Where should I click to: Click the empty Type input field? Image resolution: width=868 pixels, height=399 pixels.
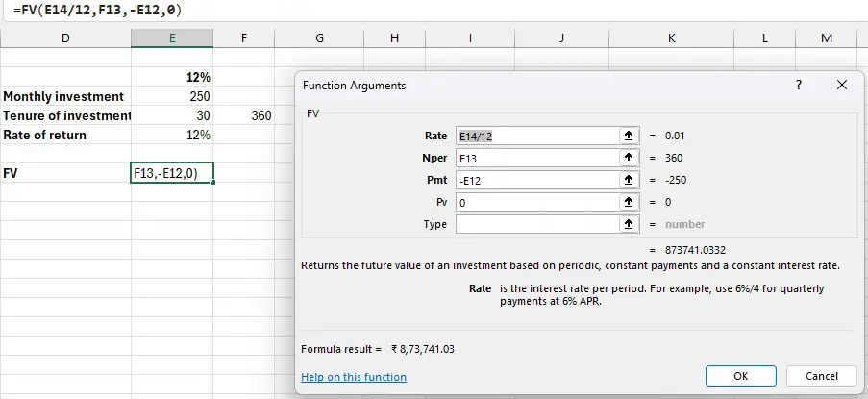[x=535, y=225]
